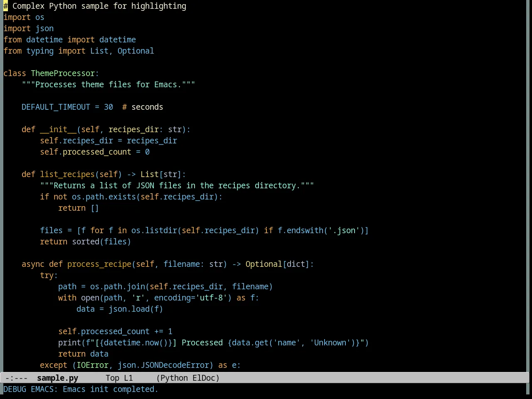This screenshot has height=399, width=532.
Task: Click the echo area message 'Emacs init completed.'
Action: pyautogui.click(x=111, y=389)
